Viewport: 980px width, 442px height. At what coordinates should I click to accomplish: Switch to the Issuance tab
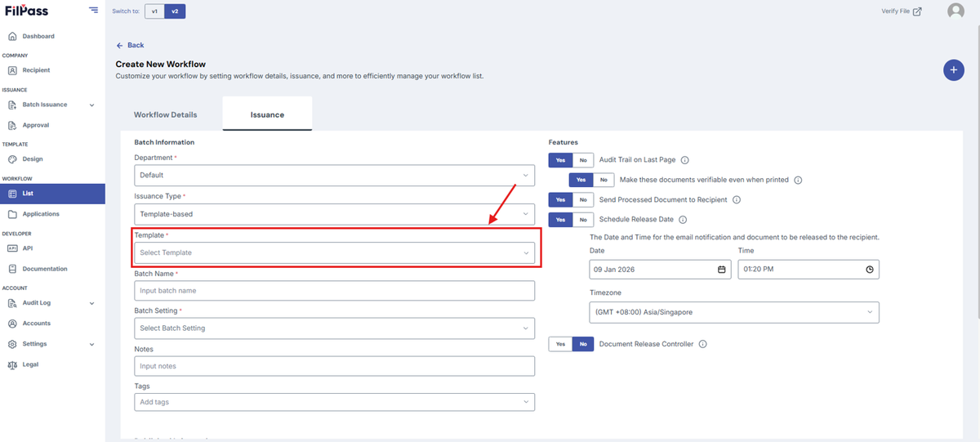pos(267,114)
